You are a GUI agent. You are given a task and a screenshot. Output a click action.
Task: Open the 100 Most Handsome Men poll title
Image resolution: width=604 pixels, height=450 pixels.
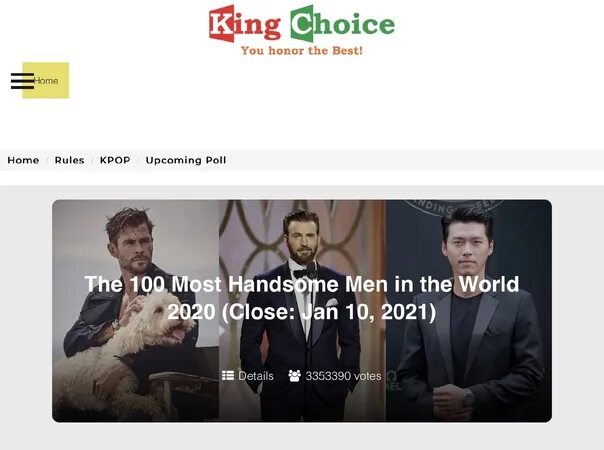(x=302, y=298)
